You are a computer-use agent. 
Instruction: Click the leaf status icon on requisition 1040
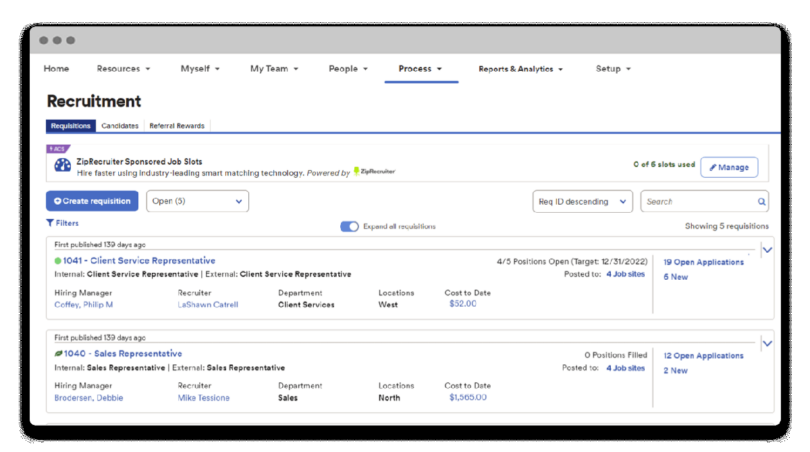pos(58,354)
